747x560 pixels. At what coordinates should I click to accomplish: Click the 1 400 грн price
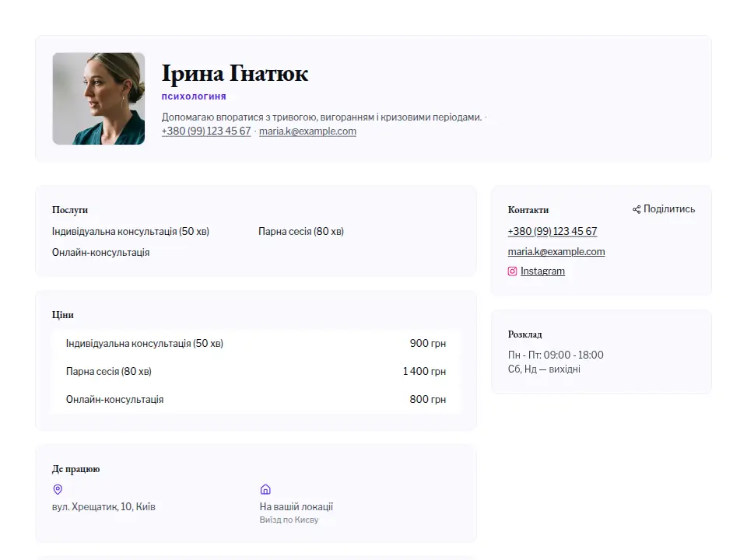coord(425,372)
